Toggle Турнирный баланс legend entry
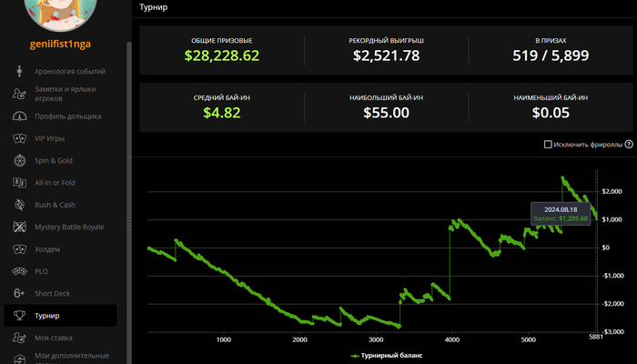The image size is (637, 364). (387, 356)
